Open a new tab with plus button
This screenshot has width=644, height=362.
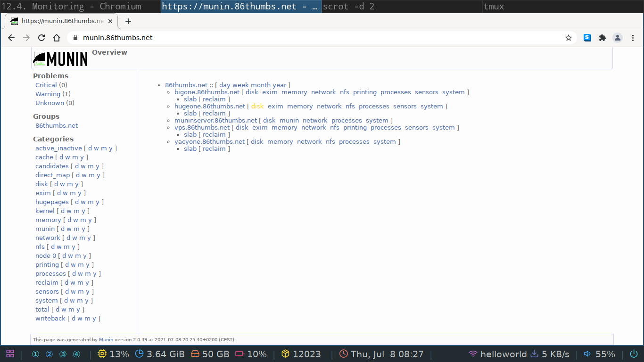128,21
